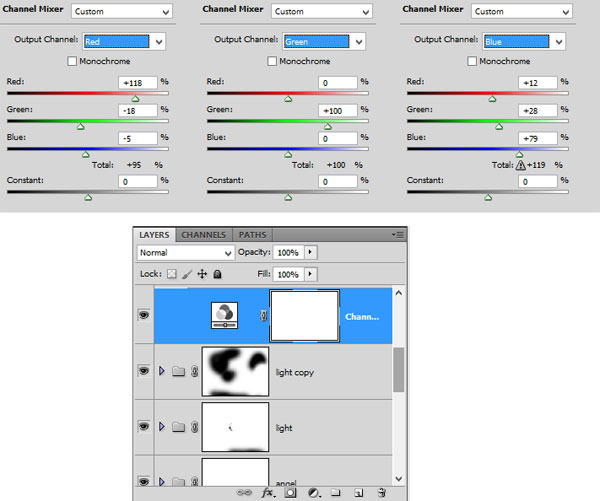Open Output Channel dropdown showing Blue
Screen dimensions: 600x501
[525, 41]
